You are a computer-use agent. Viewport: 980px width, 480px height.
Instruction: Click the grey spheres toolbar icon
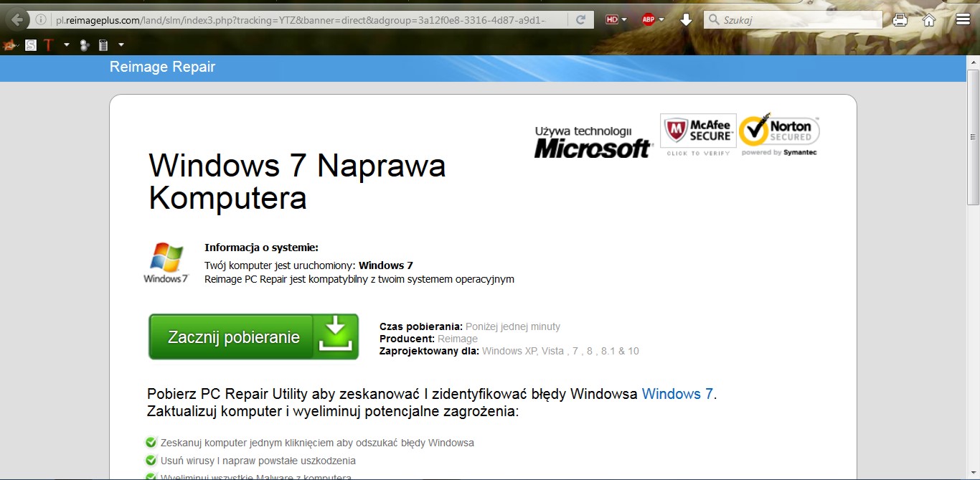click(85, 45)
